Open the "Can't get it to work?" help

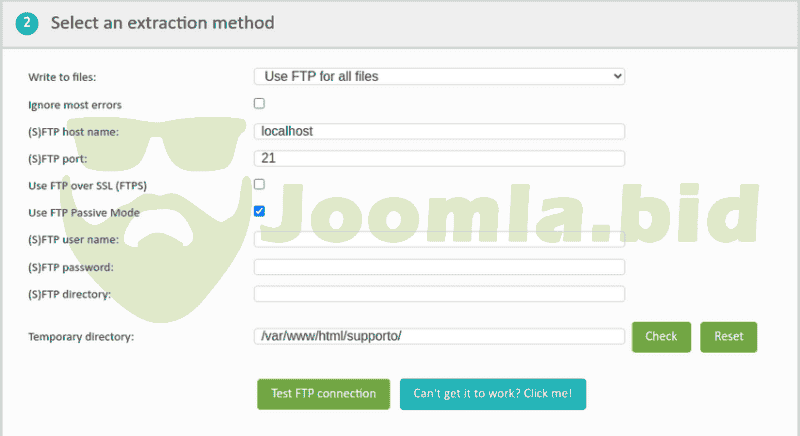492,394
